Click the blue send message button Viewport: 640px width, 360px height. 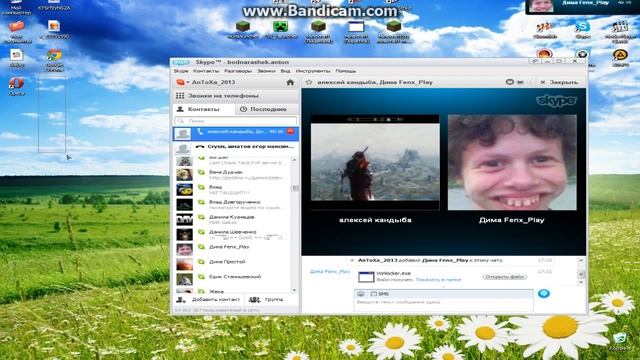[x=544, y=293]
